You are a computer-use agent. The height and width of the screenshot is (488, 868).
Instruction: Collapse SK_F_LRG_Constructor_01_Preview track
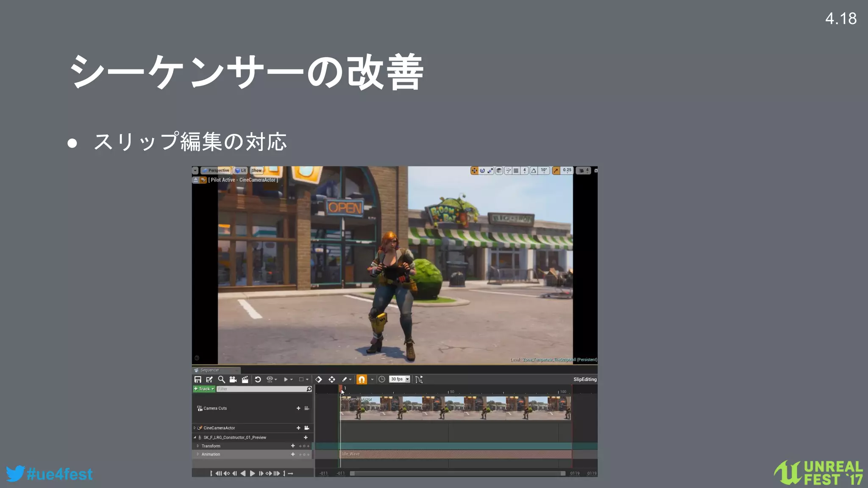[x=195, y=438]
